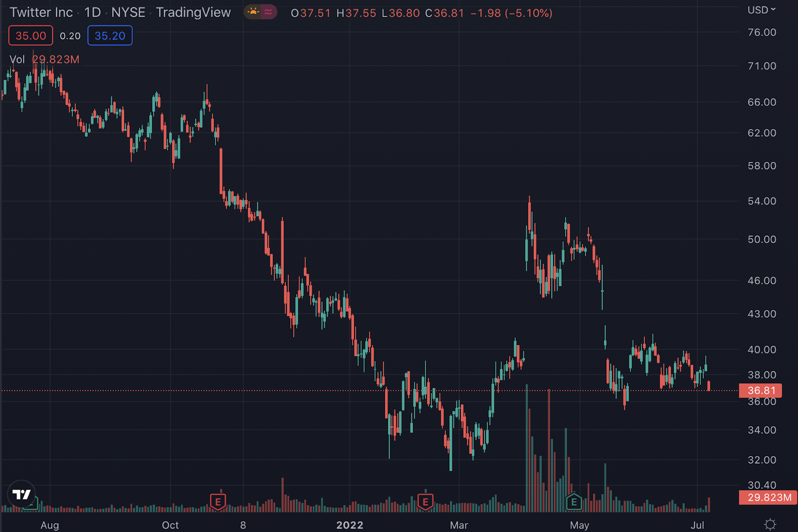
Task: Click the 50.00 price axis label
Action: (762, 239)
